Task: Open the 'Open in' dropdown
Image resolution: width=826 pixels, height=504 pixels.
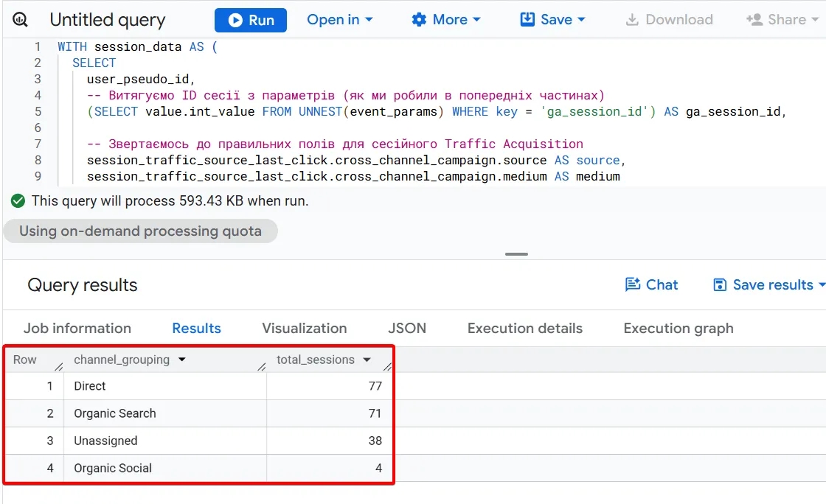Action: click(340, 20)
